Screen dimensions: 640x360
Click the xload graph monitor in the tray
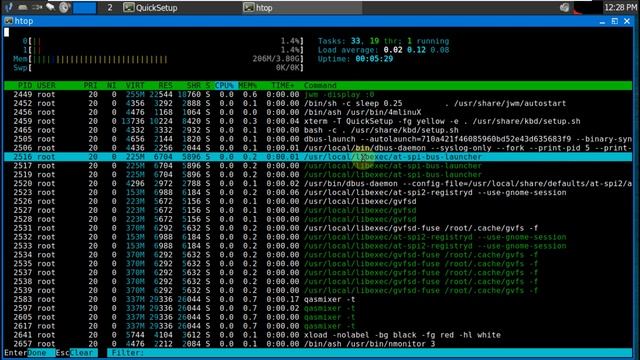pyautogui.click(x=587, y=7)
